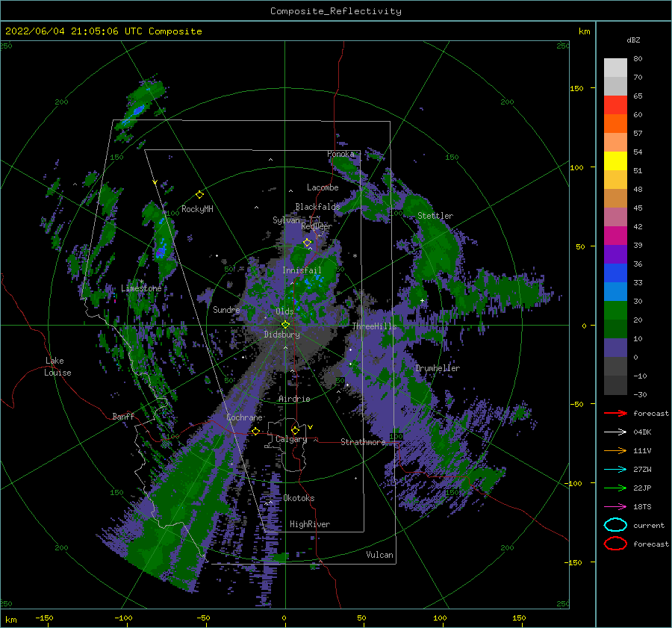The image size is (672, 628).
Task: Click the Lake Louise label
Action: (57, 367)
